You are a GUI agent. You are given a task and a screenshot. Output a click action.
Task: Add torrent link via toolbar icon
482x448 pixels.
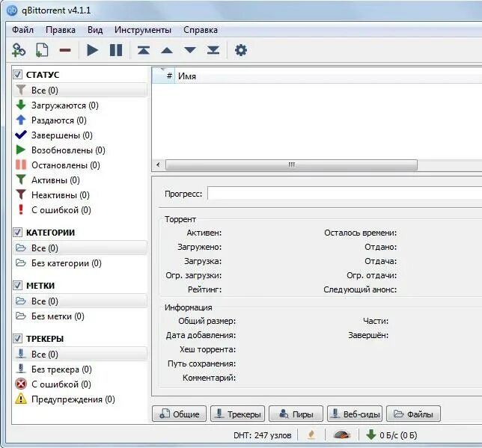pos(19,50)
